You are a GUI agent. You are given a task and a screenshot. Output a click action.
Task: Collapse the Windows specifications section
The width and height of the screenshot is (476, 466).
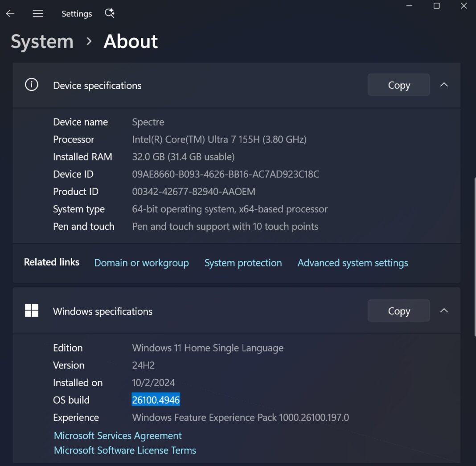[444, 311]
